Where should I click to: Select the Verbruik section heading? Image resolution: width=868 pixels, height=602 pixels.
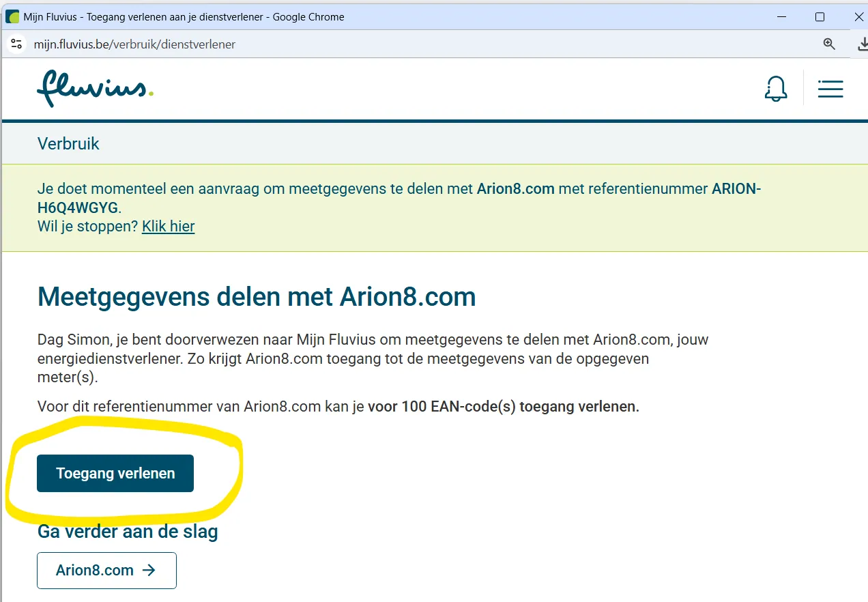pyautogui.click(x=68, y=144)
